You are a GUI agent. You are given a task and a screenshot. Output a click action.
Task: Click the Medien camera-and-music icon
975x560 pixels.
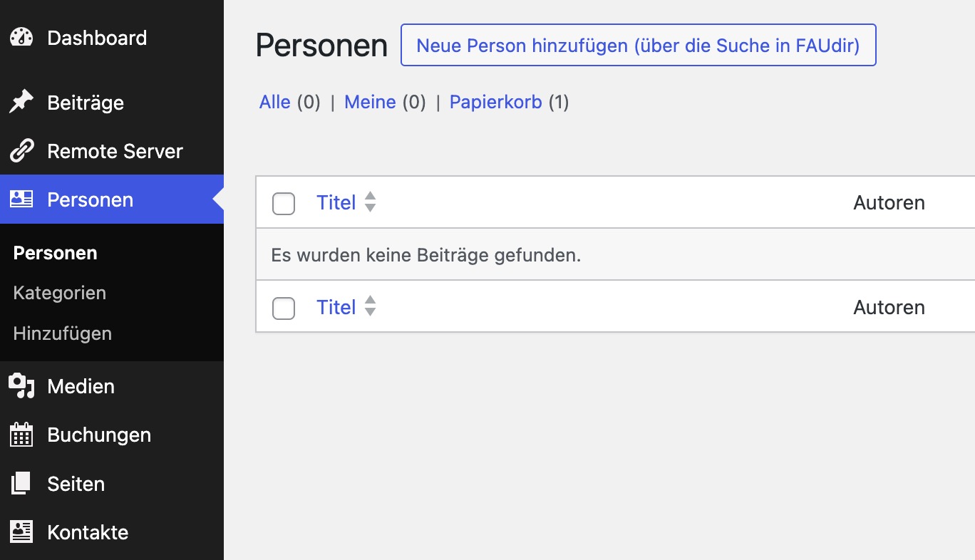21,386
